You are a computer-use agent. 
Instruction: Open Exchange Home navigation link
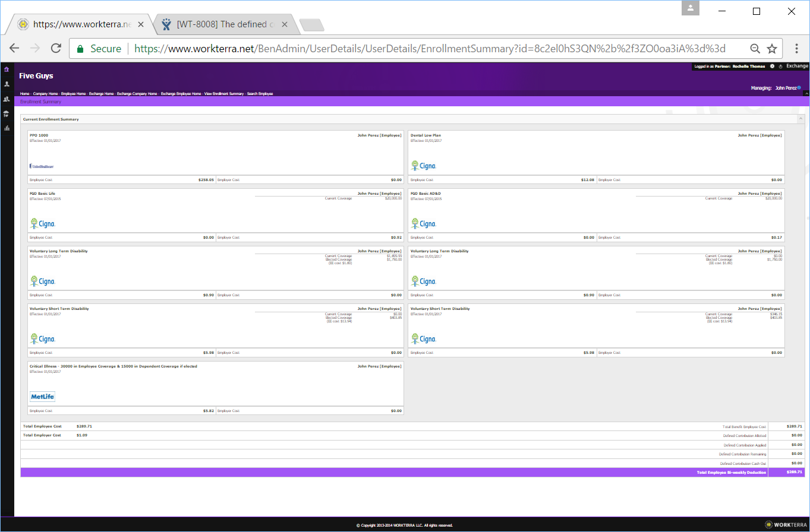pyautogui.click(x=101, y=94)
